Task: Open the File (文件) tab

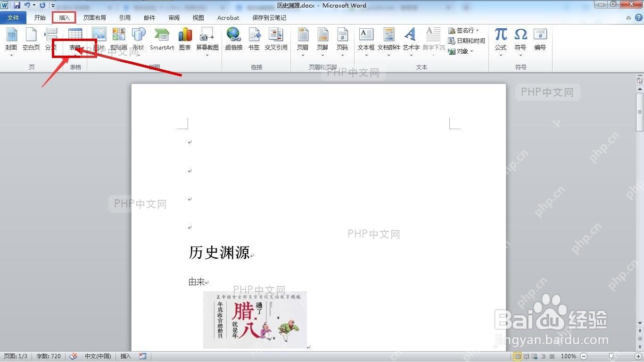Action: [13, 18]
